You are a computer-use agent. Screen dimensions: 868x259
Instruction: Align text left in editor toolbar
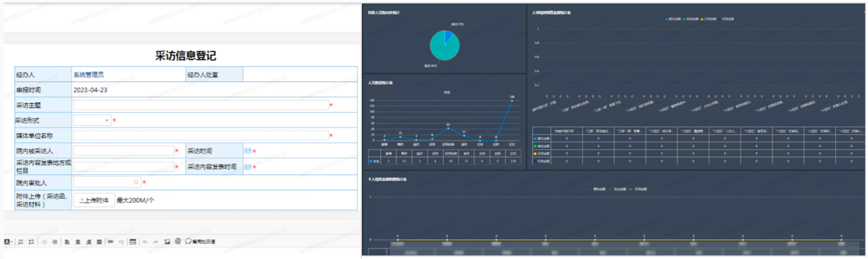(67, 242)
